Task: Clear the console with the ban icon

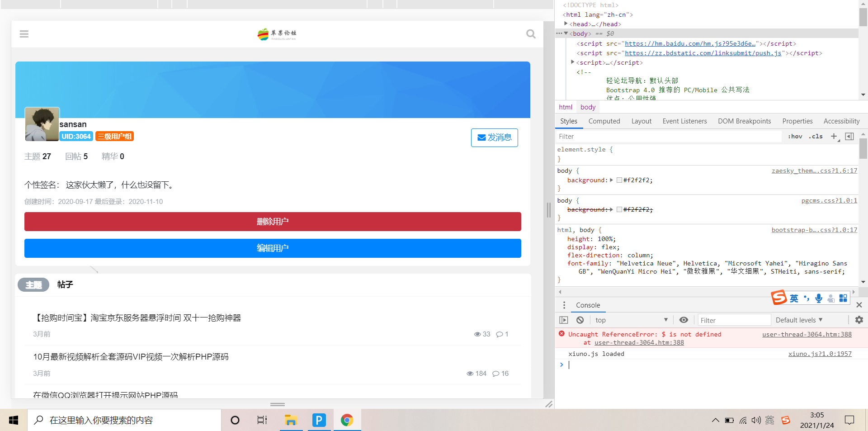Action: 580,320
